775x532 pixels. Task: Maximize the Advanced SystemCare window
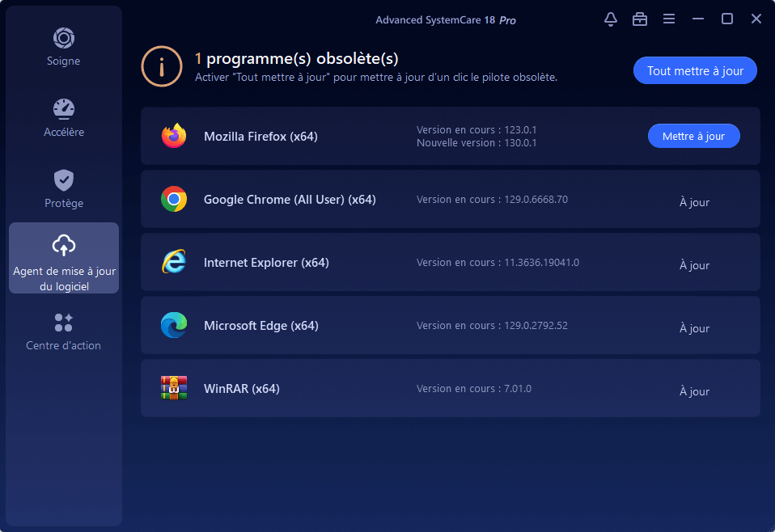[726, 19]
